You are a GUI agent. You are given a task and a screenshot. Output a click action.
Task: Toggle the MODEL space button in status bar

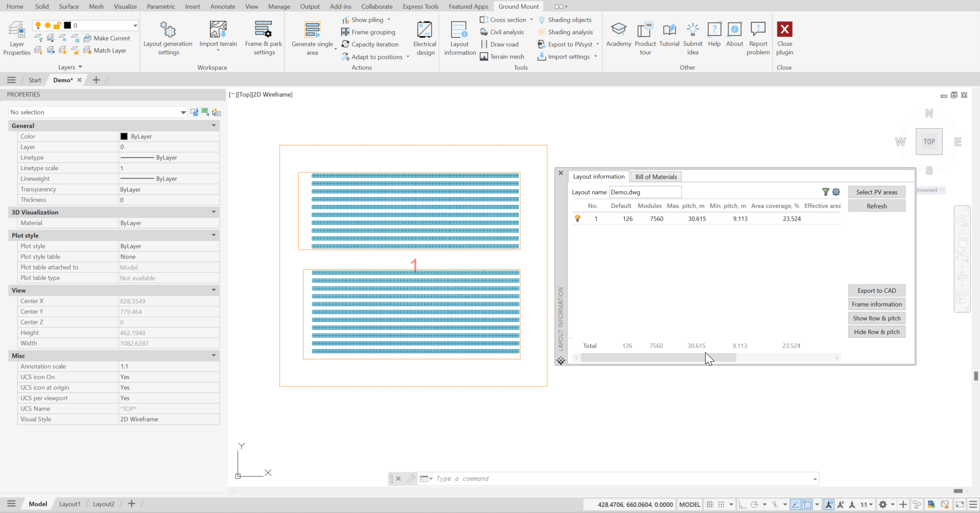[x=689, y=504]
